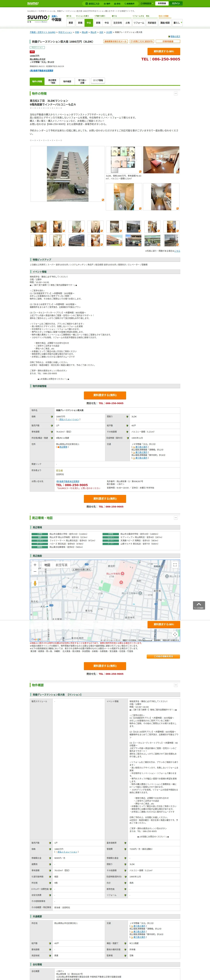Open 土地 in the main navigation
This screenshot has height=980, width=210.
[127, 23]
